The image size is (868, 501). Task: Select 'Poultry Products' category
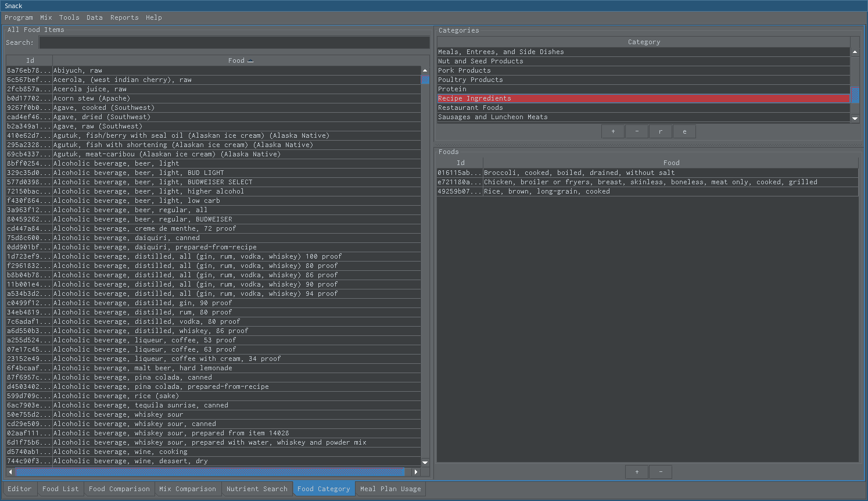(644, 80)
